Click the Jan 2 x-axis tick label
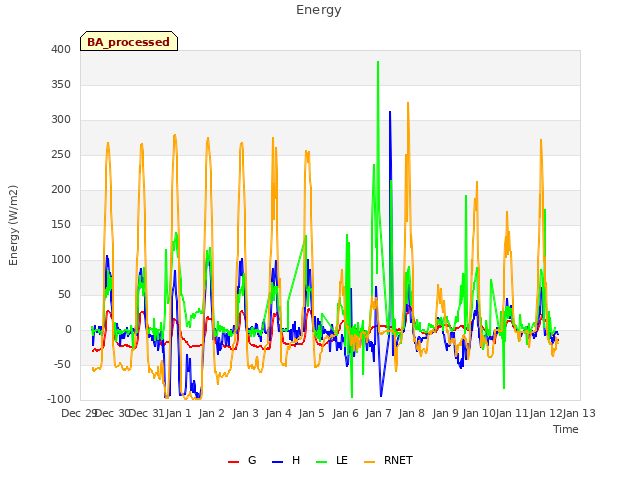Screen dimensions: 640x480 point(211,413)
